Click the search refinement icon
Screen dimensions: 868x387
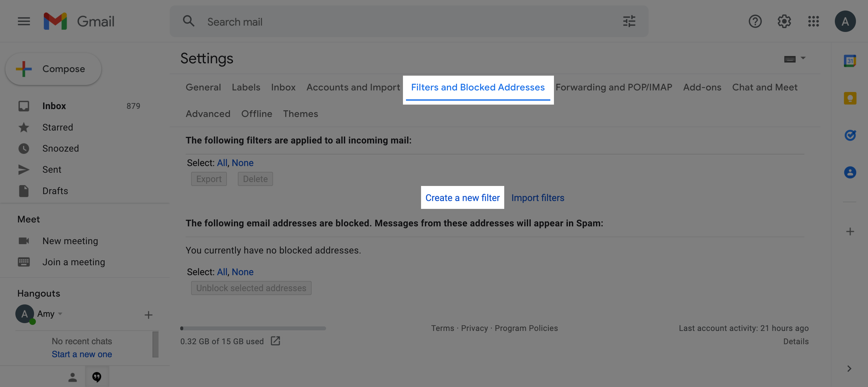click(629, 21)
